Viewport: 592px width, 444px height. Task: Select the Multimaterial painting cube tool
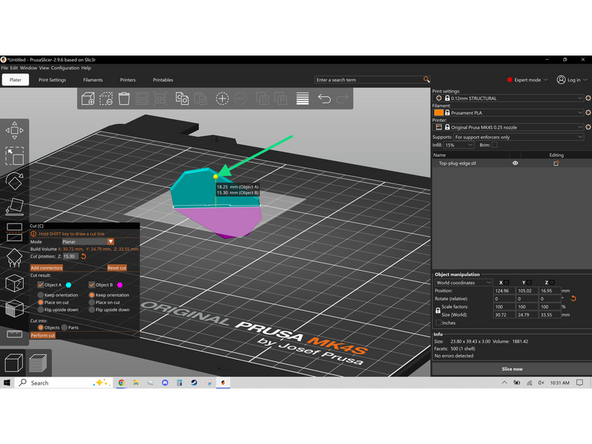point(14,308)
